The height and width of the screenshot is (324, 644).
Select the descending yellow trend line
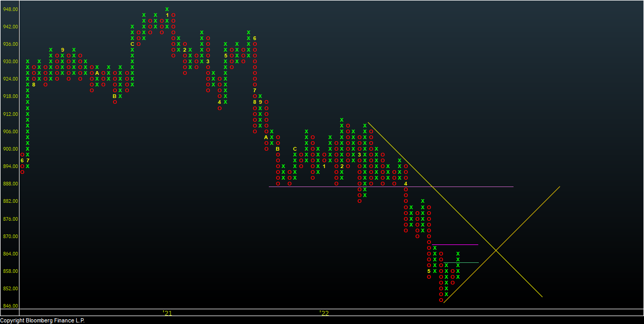[455, 210]
